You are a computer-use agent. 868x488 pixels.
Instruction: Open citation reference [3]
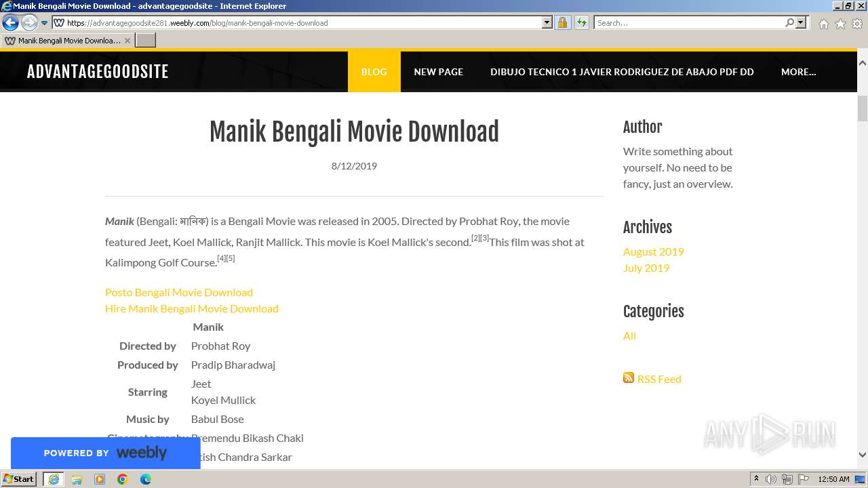[485, 238]
